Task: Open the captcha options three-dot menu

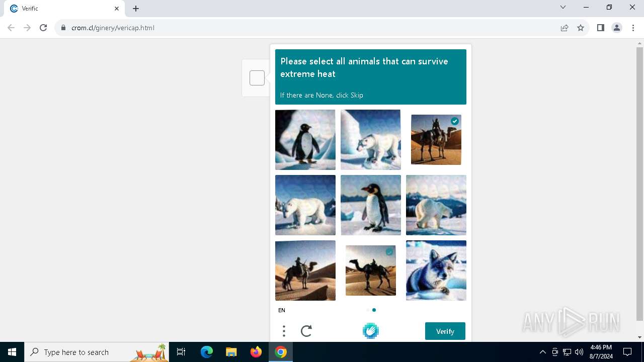Action: point(284,331)
